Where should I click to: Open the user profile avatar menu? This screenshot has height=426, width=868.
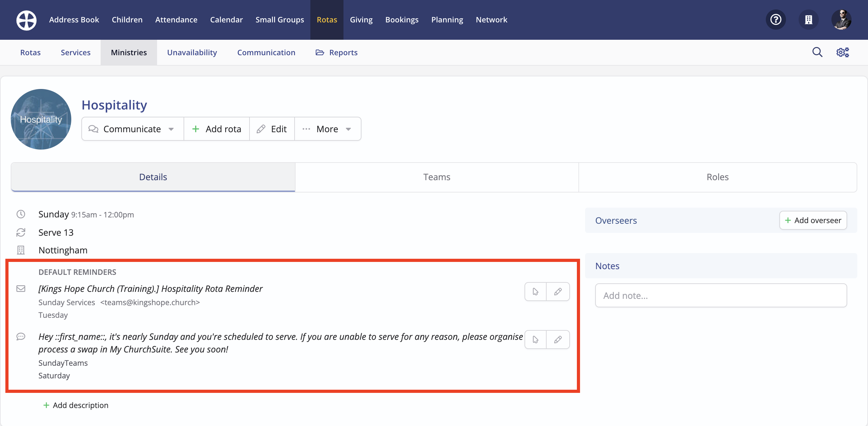tap(841, 20)
